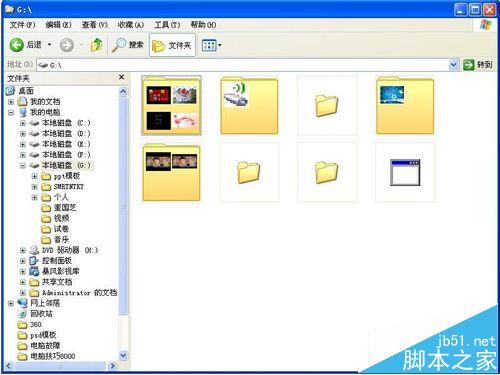Screen dimensions: 500x375
Task: Select the plain folder in top row
Action: tap(327, 105)
